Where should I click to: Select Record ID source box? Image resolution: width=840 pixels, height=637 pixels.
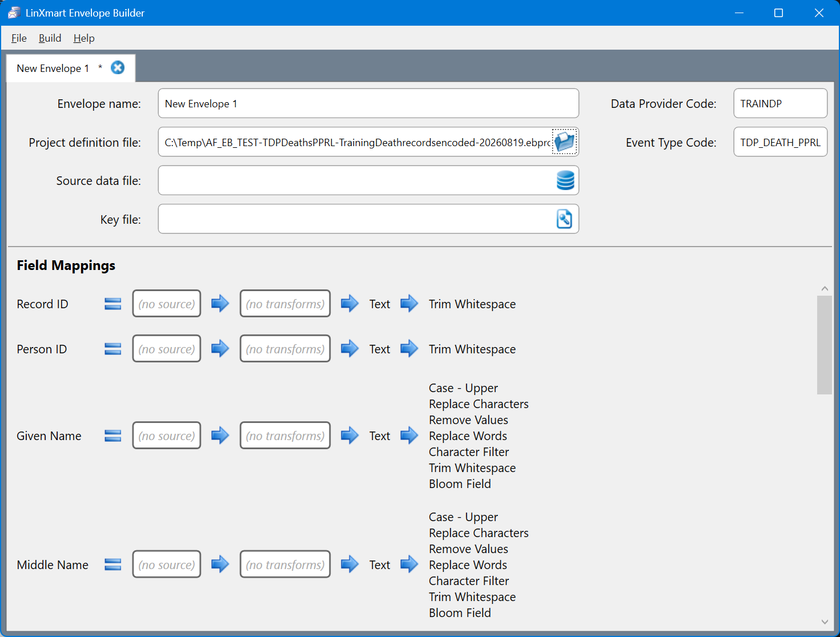[x=167, y=304]
